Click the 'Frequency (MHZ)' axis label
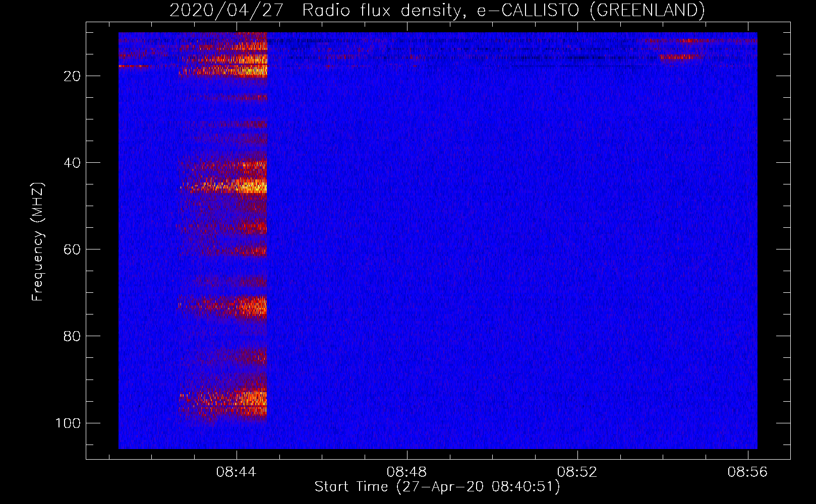 point(38,242)
